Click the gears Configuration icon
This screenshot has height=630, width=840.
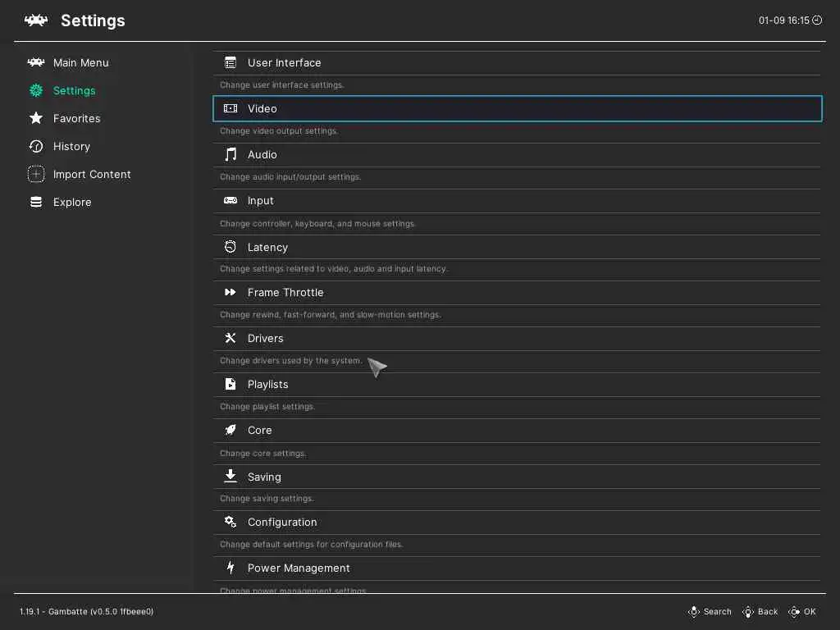tap(231, 522)
